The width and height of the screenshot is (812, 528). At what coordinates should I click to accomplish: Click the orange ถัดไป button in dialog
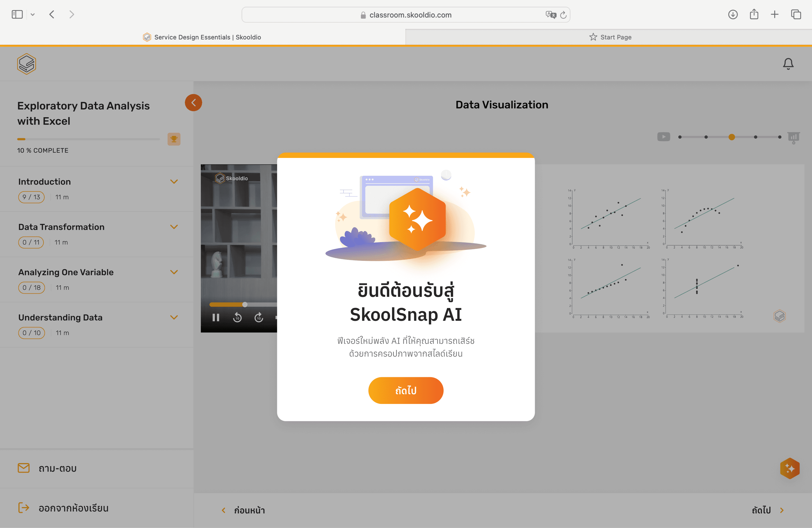405,390
